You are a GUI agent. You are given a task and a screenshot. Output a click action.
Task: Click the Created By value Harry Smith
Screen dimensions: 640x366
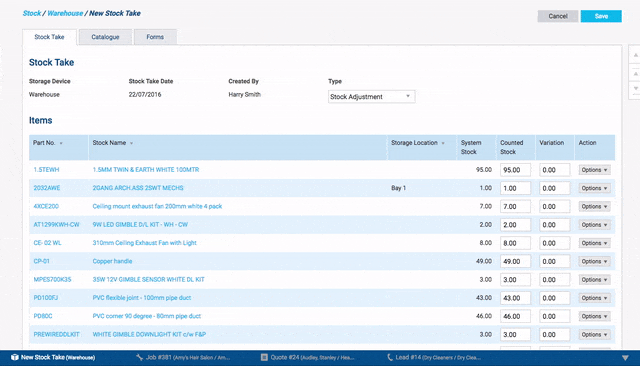tap(244, 95)
